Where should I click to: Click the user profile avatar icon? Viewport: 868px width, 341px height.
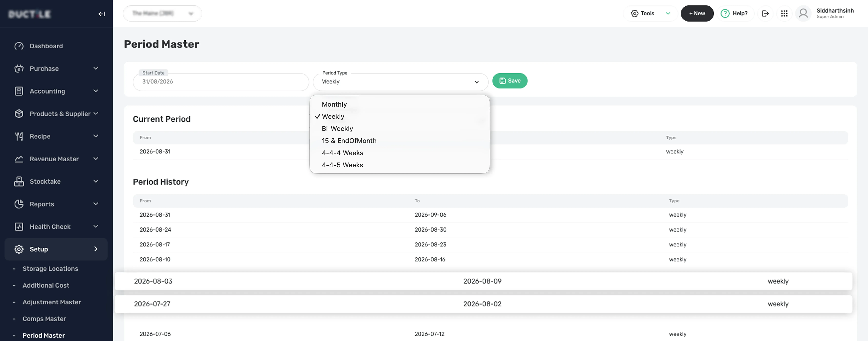click(803, 14)
